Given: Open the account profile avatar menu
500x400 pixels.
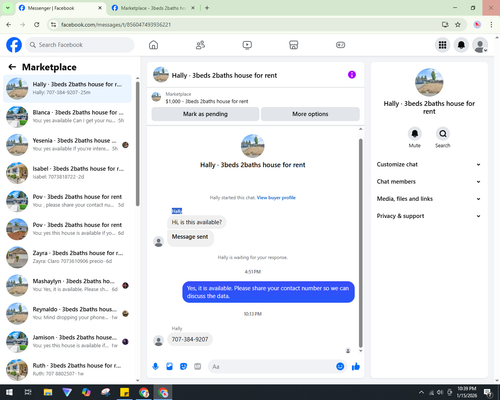Looking at the screenshot, I should tap(480, 45).
